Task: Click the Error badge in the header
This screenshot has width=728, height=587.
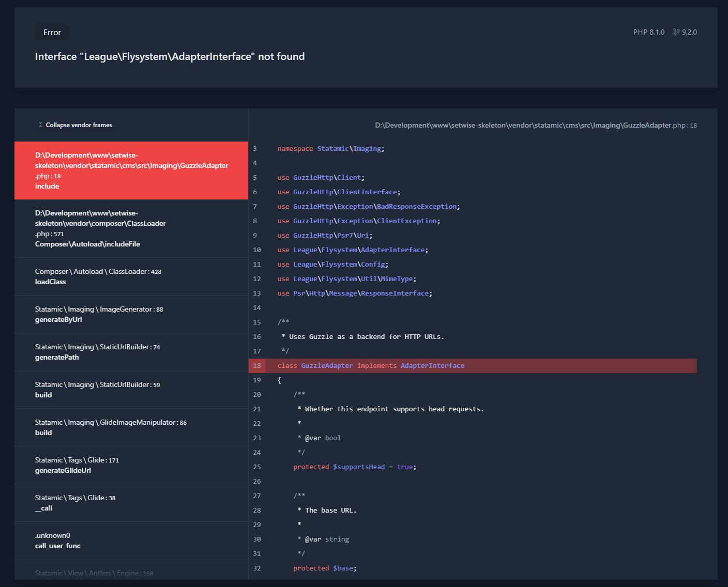Action: pos(52,32)
